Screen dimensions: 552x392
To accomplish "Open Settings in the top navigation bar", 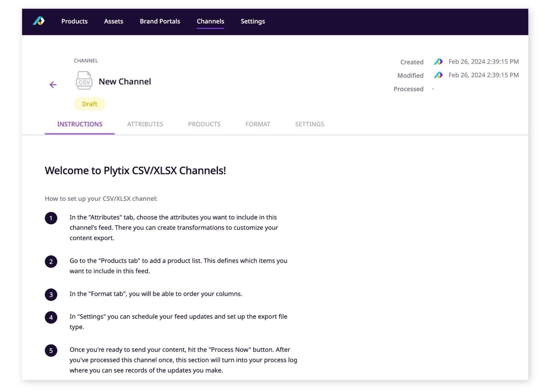I will pos(252,21).
